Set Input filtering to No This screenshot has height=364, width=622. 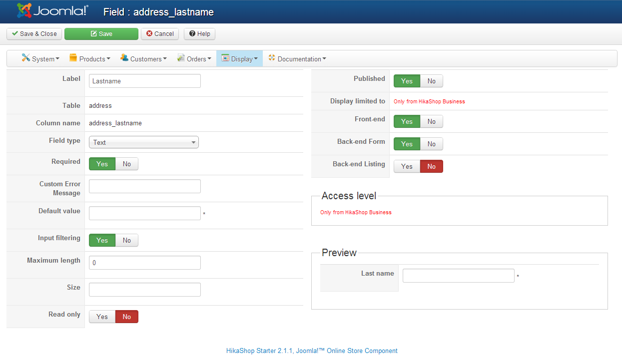(x=127, y=240)
